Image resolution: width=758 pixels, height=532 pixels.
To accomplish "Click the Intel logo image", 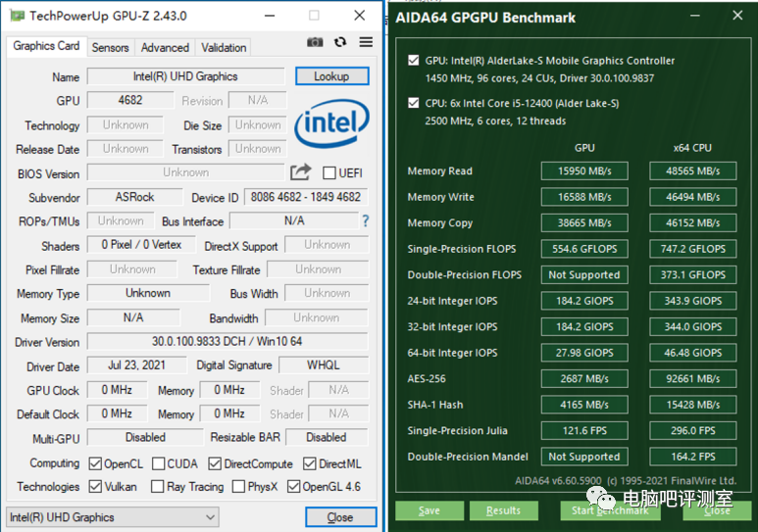I will click(331, 122).
